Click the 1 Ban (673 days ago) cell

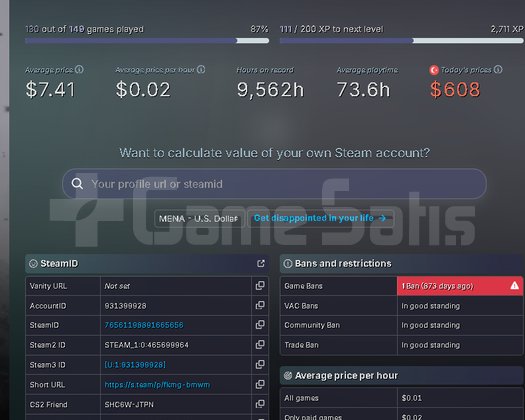coord(460,286)
